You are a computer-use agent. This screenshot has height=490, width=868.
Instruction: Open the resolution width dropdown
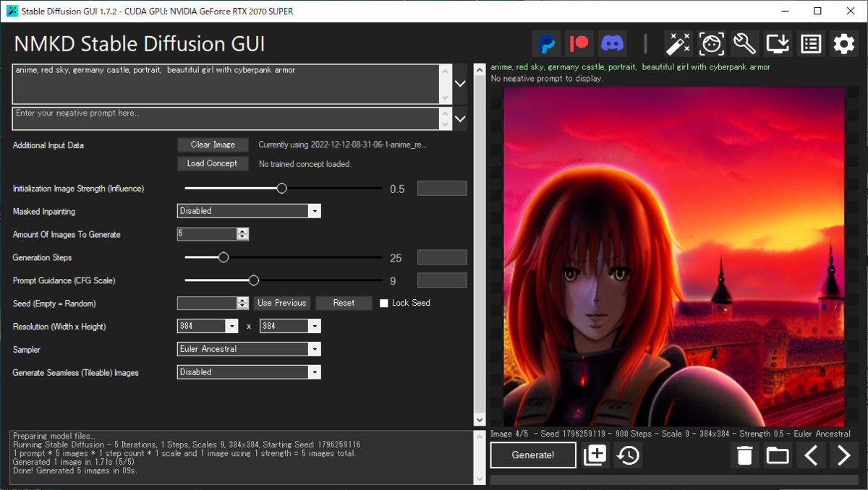[208, 326]
